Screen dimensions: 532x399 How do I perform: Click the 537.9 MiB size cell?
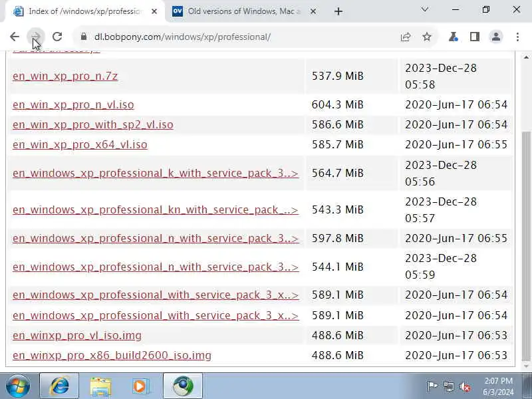click(352, 76)
